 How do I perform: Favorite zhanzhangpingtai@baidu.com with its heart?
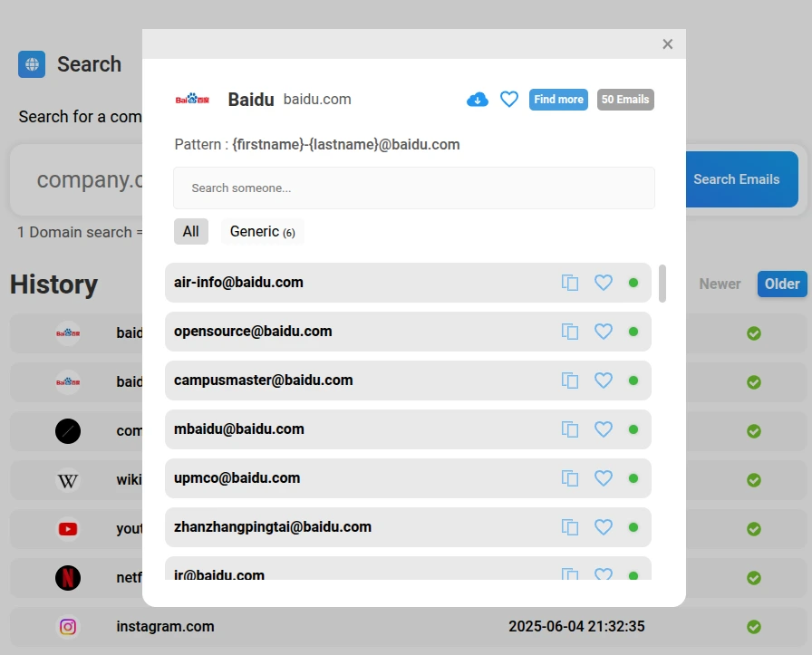(604, 527)
